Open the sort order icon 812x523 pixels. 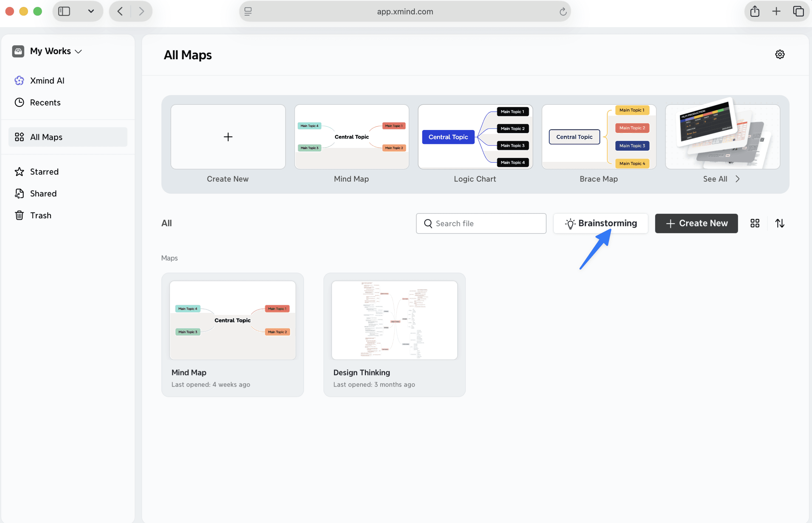tap(780, 224)
